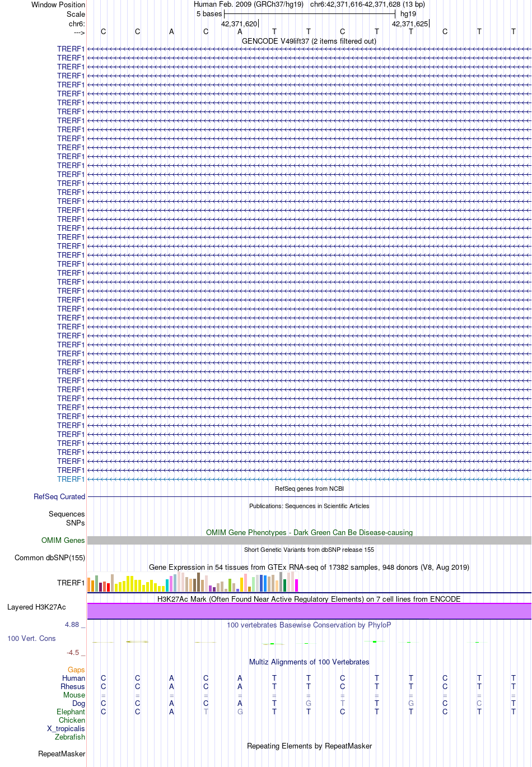Click the OMIM Genes track label
Image resolution: width=532 pixels, height=767 pixels.
(63, 540)
